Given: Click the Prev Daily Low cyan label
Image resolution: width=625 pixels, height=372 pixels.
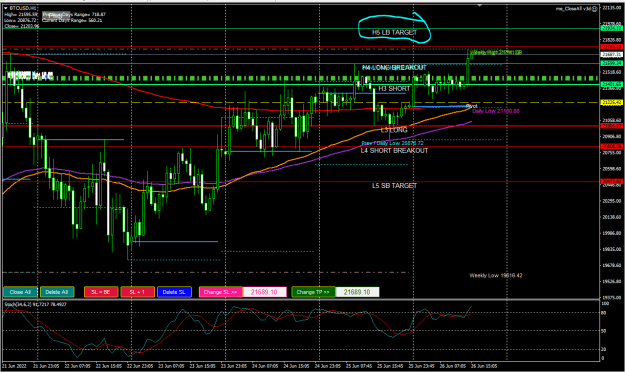Looking at the screenshot, I should [x=392, y=143].
